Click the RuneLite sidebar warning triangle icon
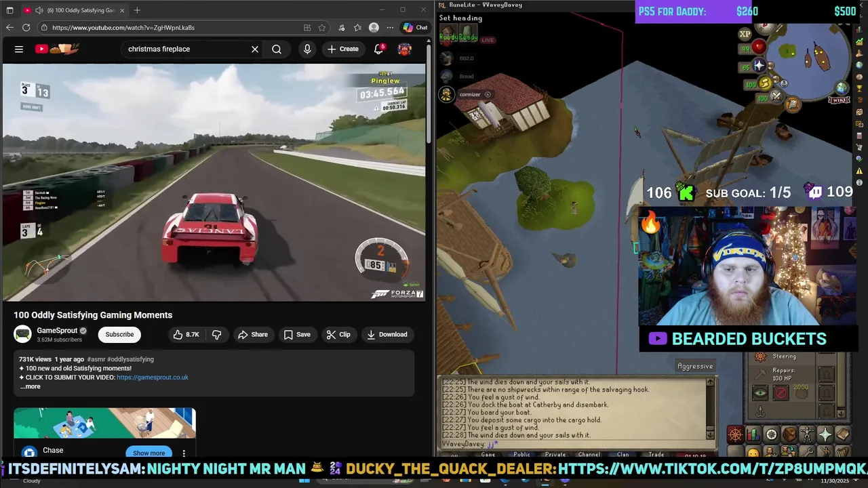 [x=860, y=171]
